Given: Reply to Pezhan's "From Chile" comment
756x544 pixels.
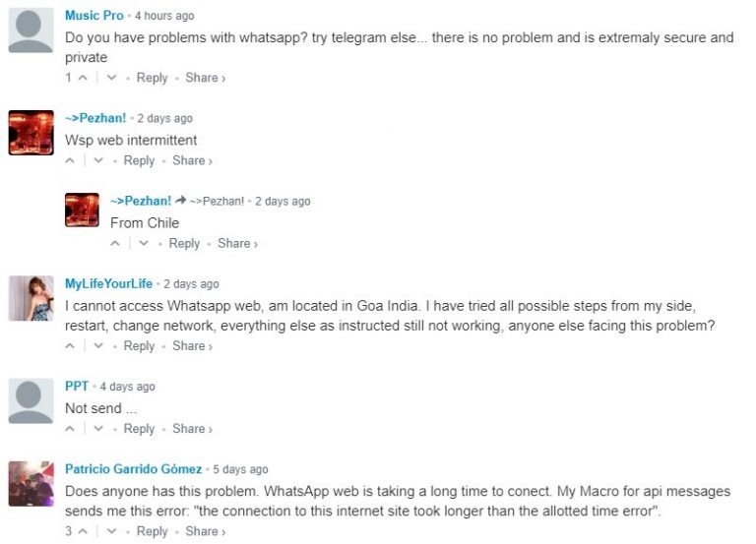Looking at the screenshot, I should (184, 243).
